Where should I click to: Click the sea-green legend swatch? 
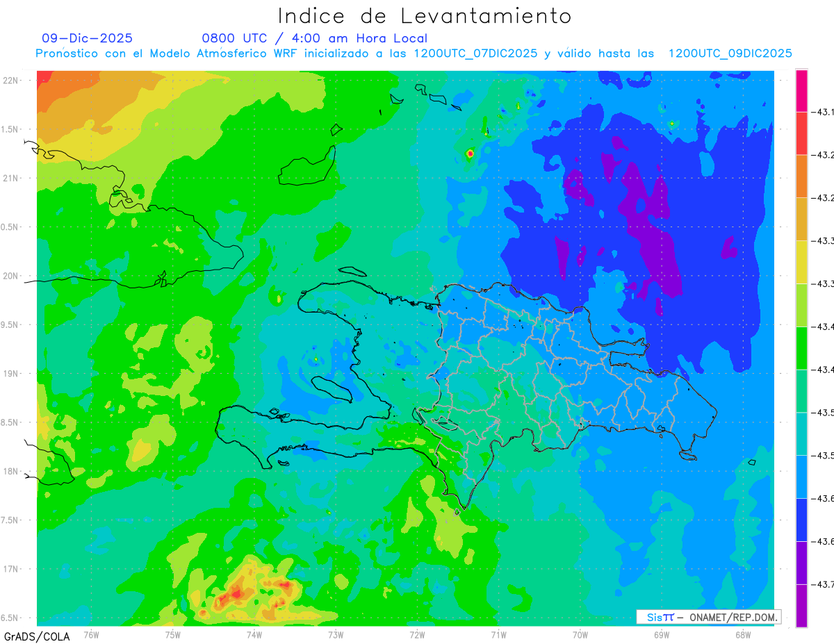coord(801,391)
